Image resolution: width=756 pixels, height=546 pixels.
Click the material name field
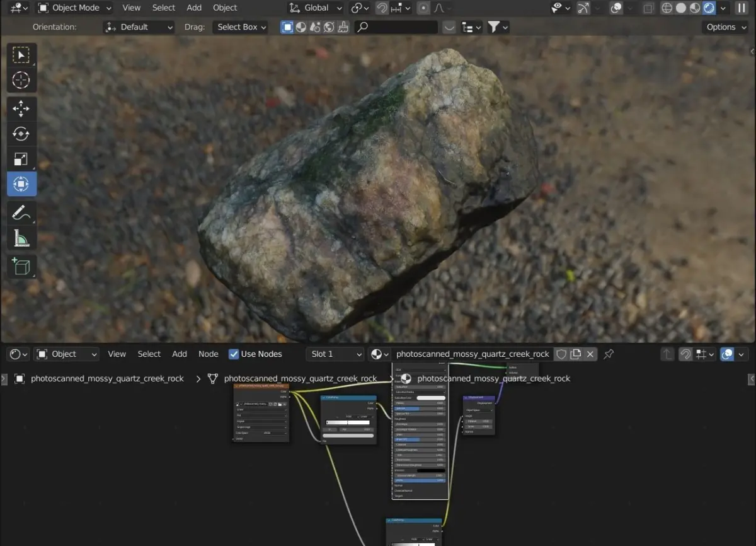tap(472, 354)
